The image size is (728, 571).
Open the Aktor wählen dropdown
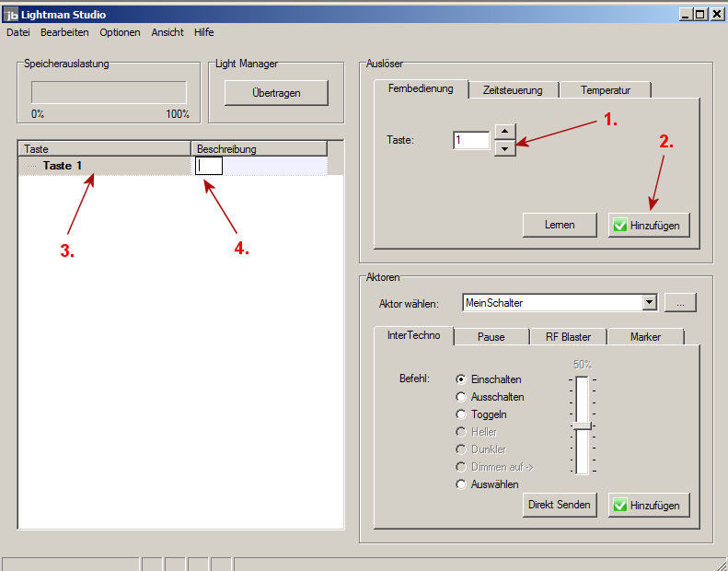pyautogui.click(x=649, y=302)
